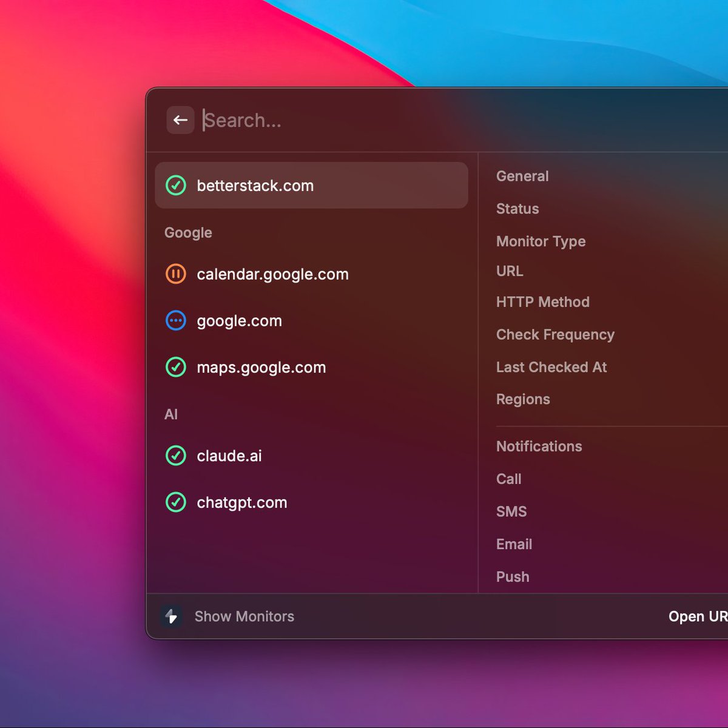Viewport: 728px width, 728px height.
Task: Select claude.ai monitor
Action: click(x=311, y=456)
